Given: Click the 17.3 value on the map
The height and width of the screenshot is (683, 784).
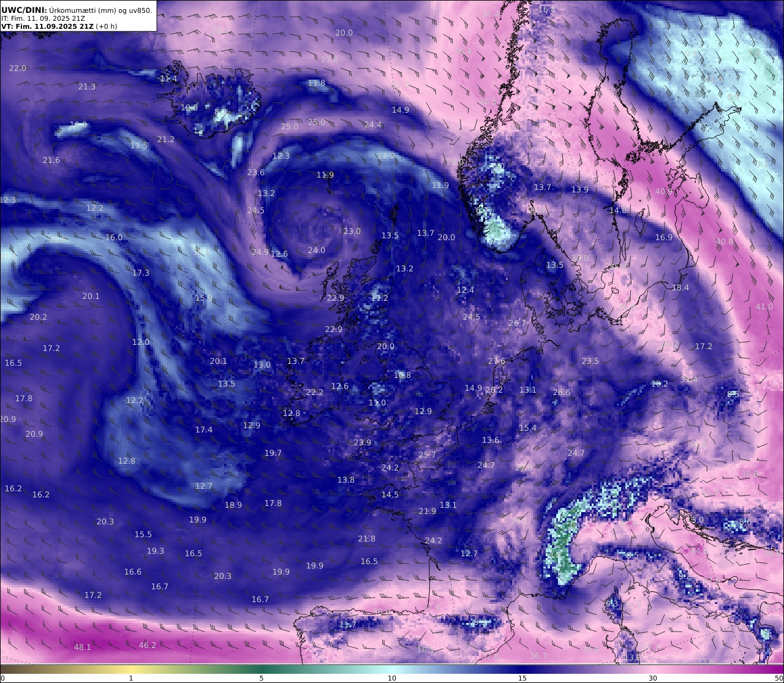Looking at the screenshot, I should click(141, 273).
